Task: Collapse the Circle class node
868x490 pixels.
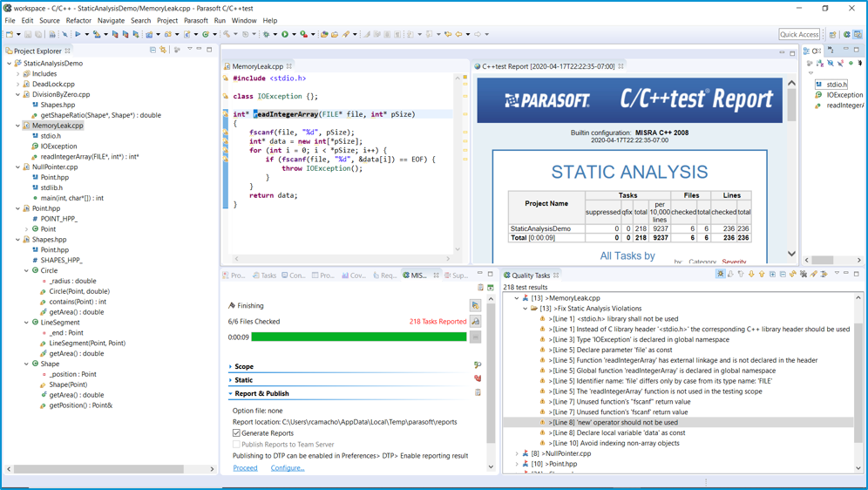Action: (x=26, y=271)
